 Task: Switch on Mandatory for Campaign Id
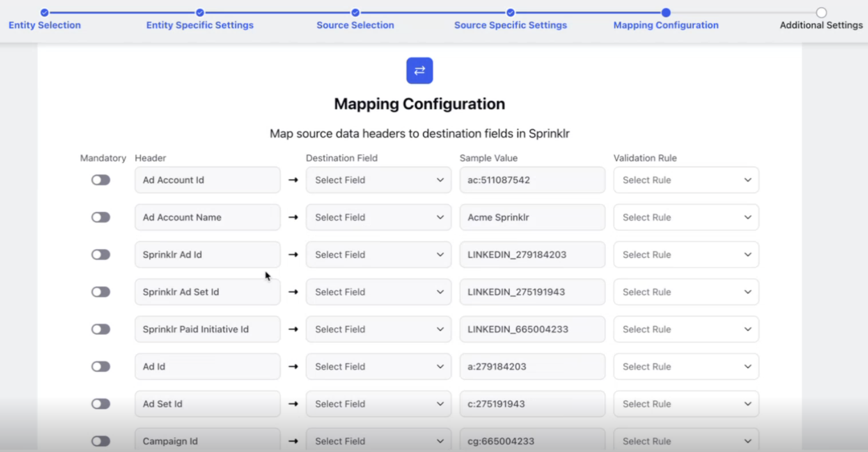(x=101, y=441)
